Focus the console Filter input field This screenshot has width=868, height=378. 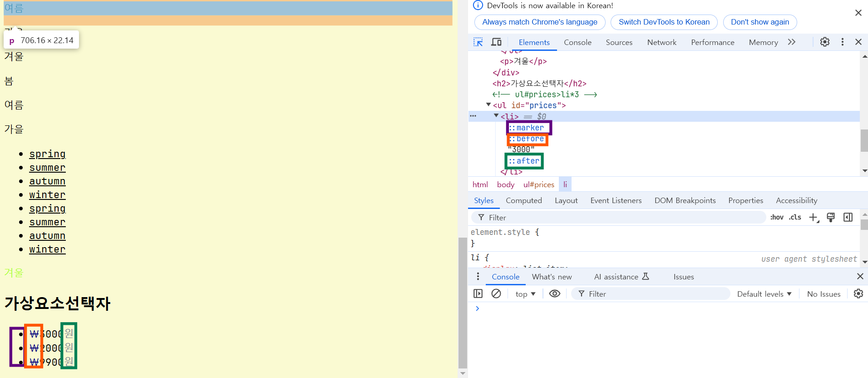click(651, 294)
